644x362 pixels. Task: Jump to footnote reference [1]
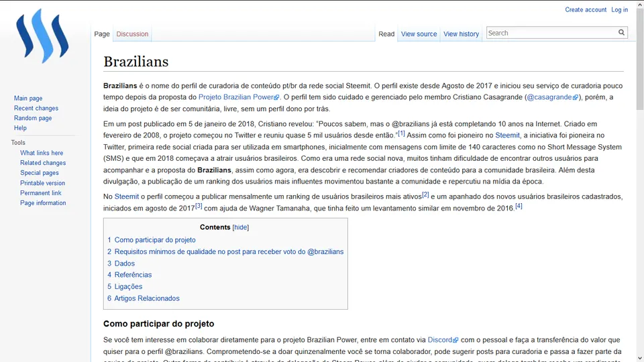(x=401, y=133)
